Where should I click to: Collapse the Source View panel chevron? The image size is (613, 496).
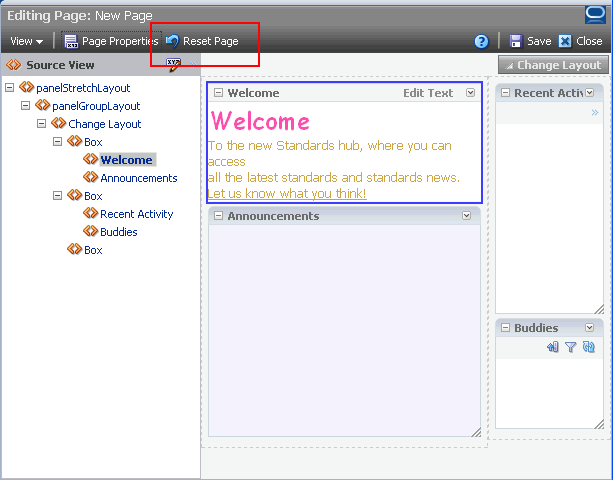pyautogui.click(x=193, y=65)
